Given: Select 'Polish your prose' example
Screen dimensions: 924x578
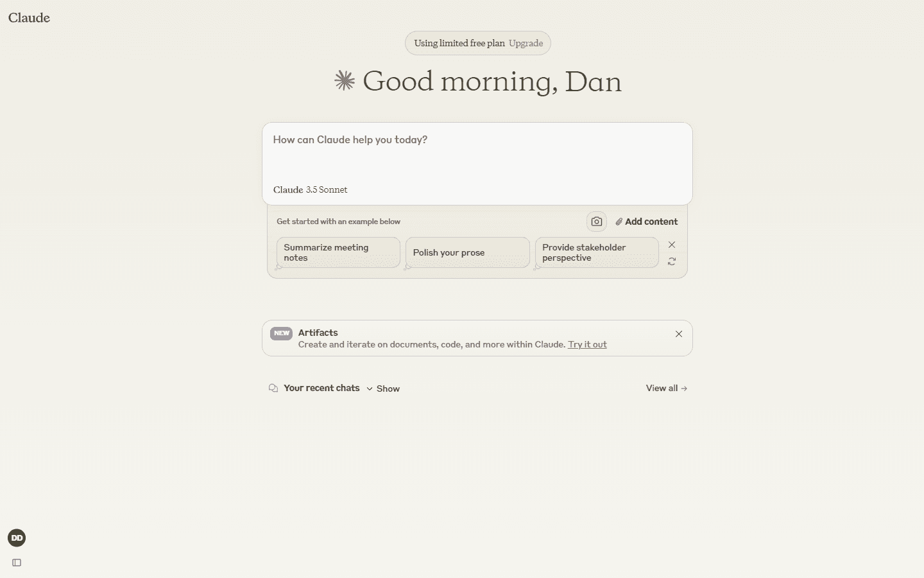Looking at the screenshot, I should [x=467, y=252].
